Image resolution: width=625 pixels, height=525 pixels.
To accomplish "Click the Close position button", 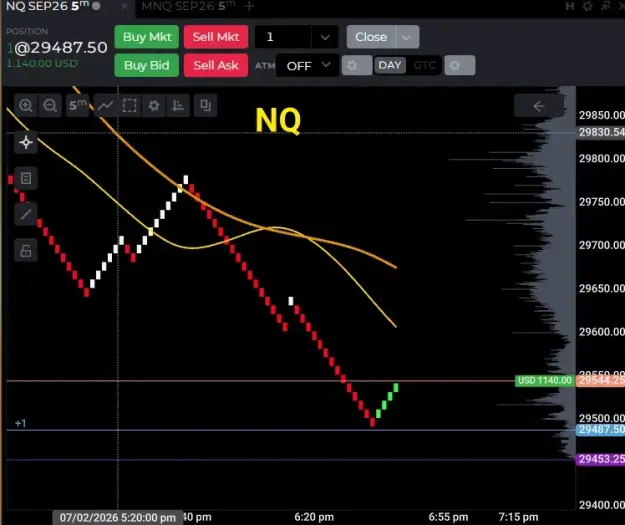I will pos(371,37).
